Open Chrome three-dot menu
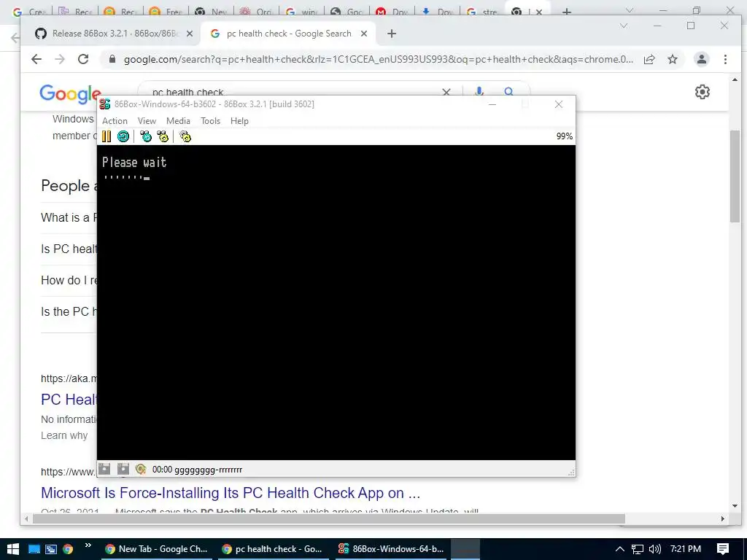 coord(725,59)
